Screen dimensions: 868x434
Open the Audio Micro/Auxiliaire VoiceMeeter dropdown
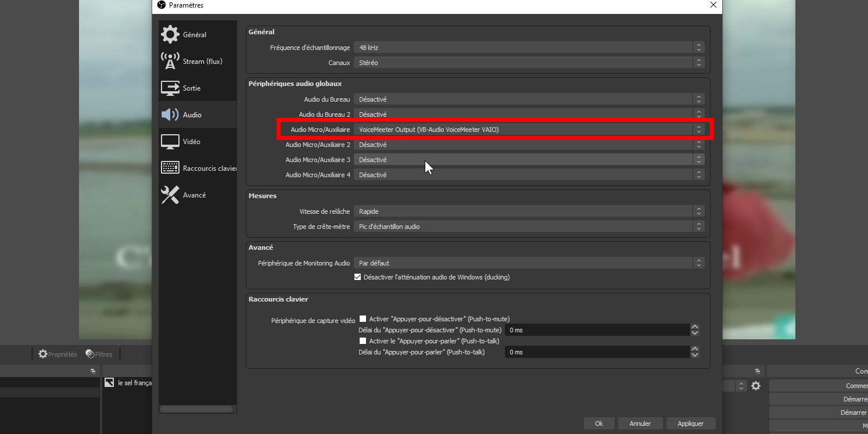[529, 130]
